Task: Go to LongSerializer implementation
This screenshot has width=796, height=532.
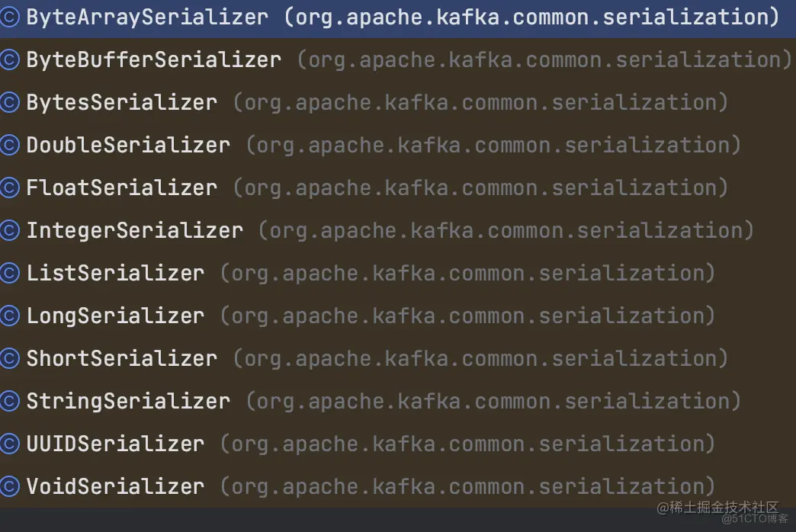Action: [x=398, y=316]
